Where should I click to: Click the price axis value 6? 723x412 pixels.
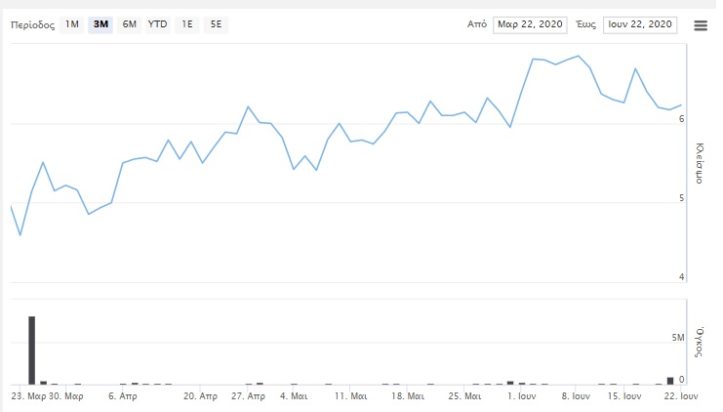click(x=681, y=119)
